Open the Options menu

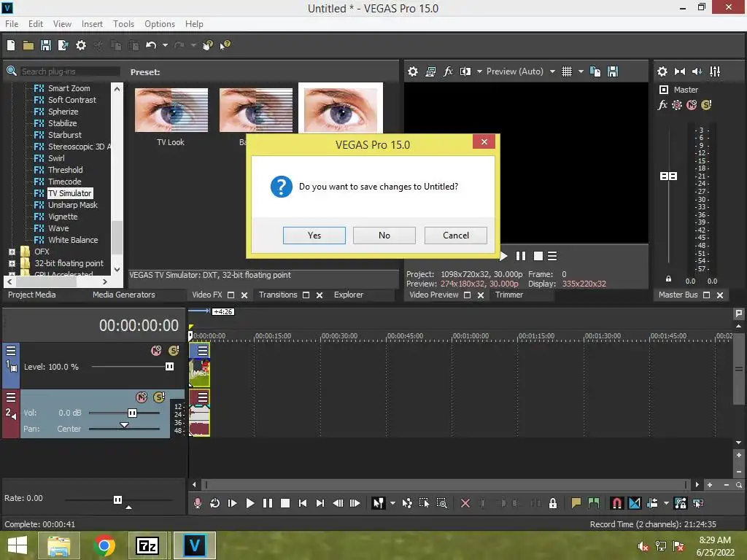[x=160, y=24]
